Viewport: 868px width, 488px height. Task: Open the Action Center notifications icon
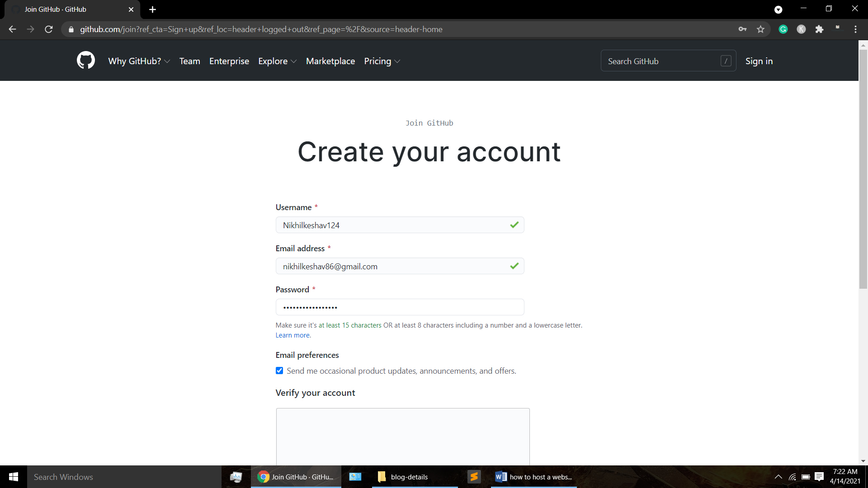coord(819,477)
